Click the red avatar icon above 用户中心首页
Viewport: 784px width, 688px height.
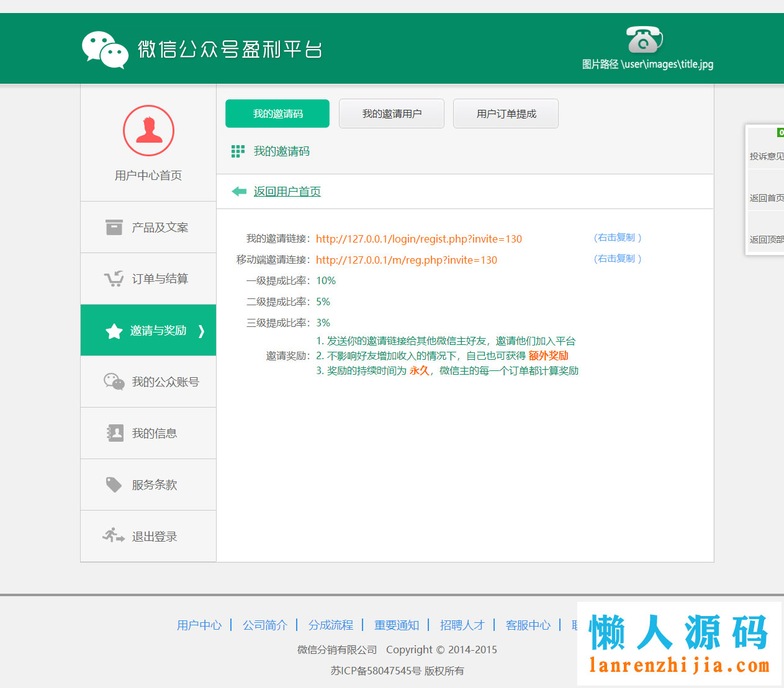[x=148, y=131]
